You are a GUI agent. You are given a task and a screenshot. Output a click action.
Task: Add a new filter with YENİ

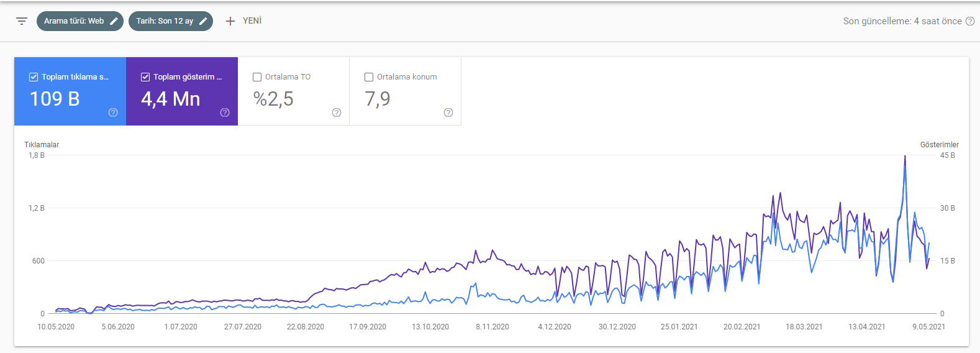(x=243, y=21)
